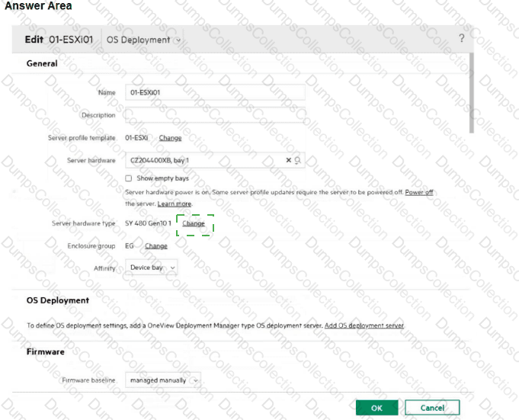
Task: Click the Server hardware field with CZ204400XB
Action: click(x=203, y=161)
